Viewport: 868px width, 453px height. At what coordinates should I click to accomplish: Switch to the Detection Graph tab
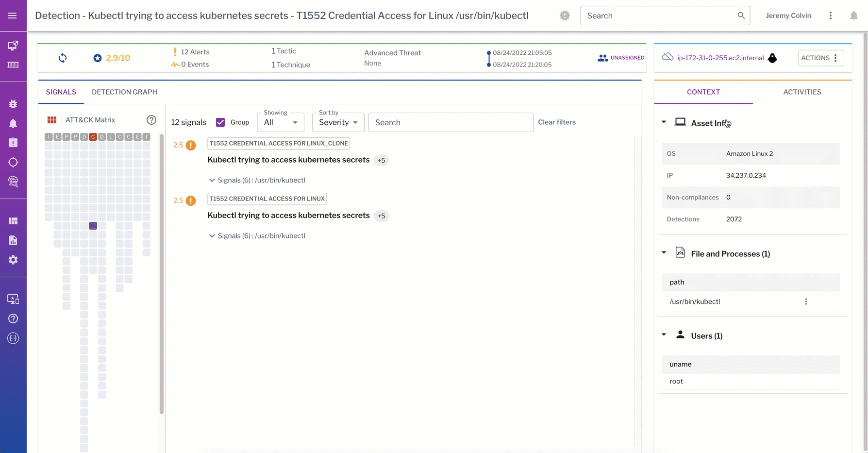tap(125, 92)
